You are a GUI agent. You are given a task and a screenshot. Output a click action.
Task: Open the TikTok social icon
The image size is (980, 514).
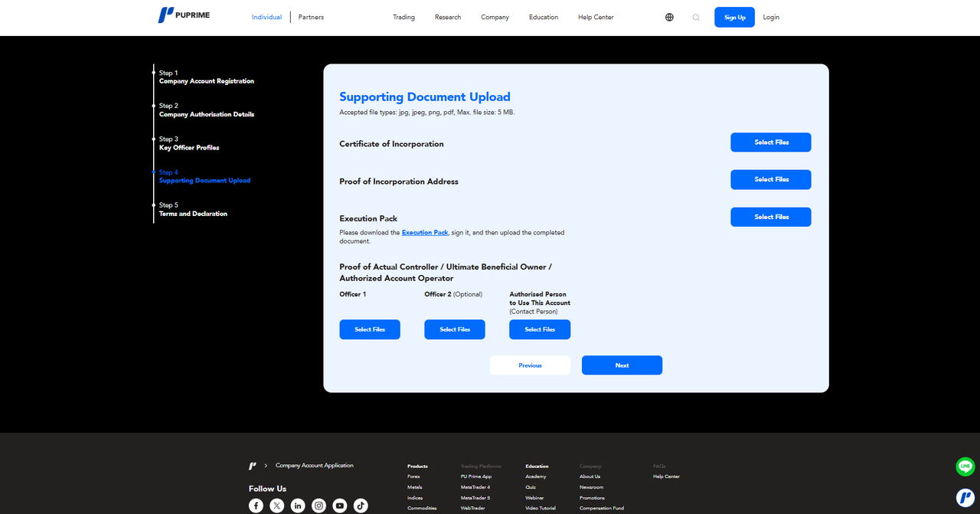(x=361, y=506)
